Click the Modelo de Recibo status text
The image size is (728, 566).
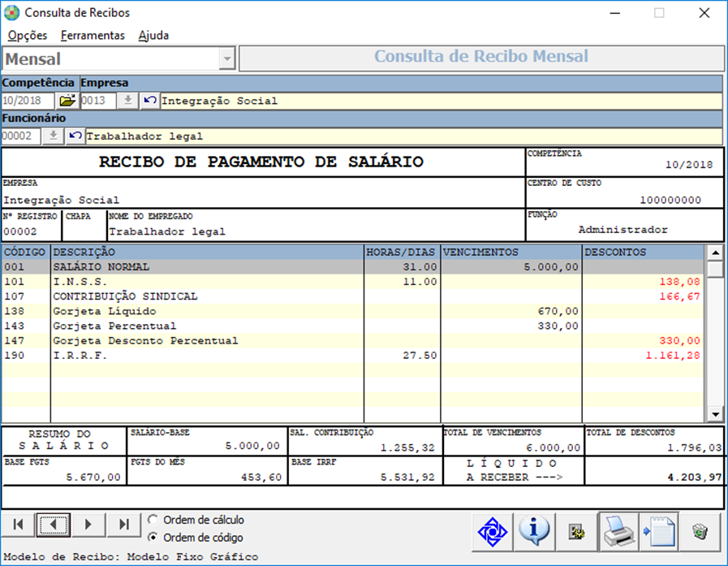(131, 557)
